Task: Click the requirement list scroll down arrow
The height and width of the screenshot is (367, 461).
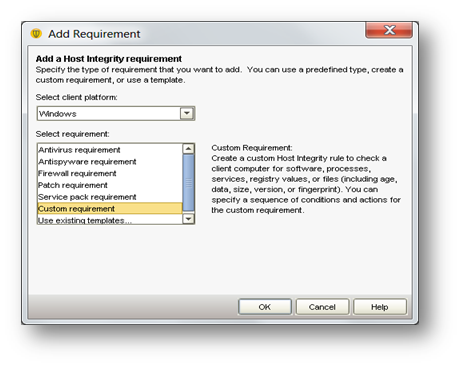Action: click(189, 219)
